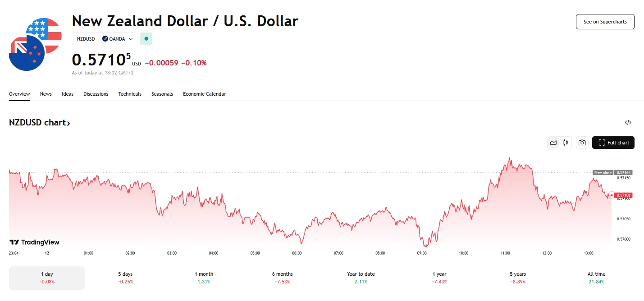Click the TradingView logo on chart
Screen dimensions: 644x301
coord(35,242)
